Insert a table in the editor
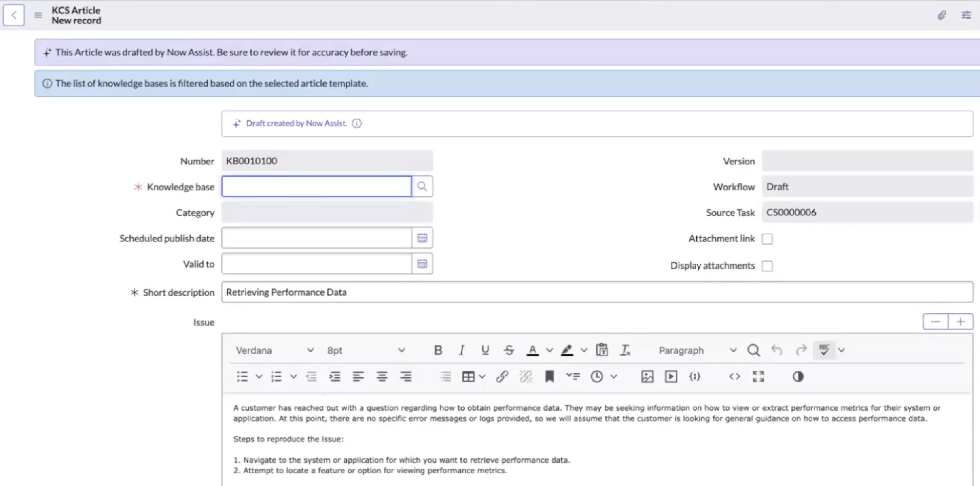The height and width of the screenshot is (486, 980). coord(468,377)
